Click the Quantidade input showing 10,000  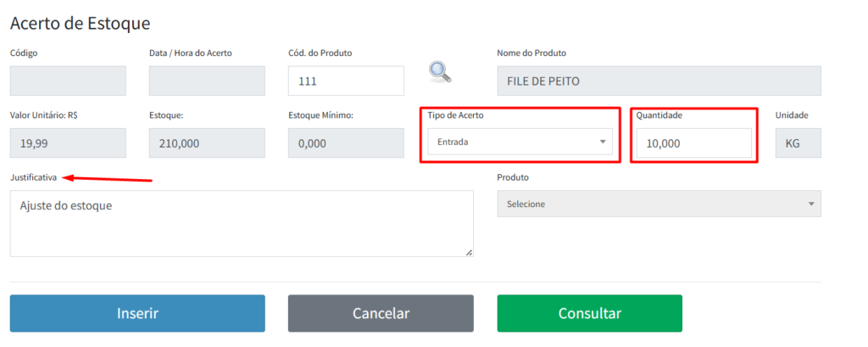693,143
